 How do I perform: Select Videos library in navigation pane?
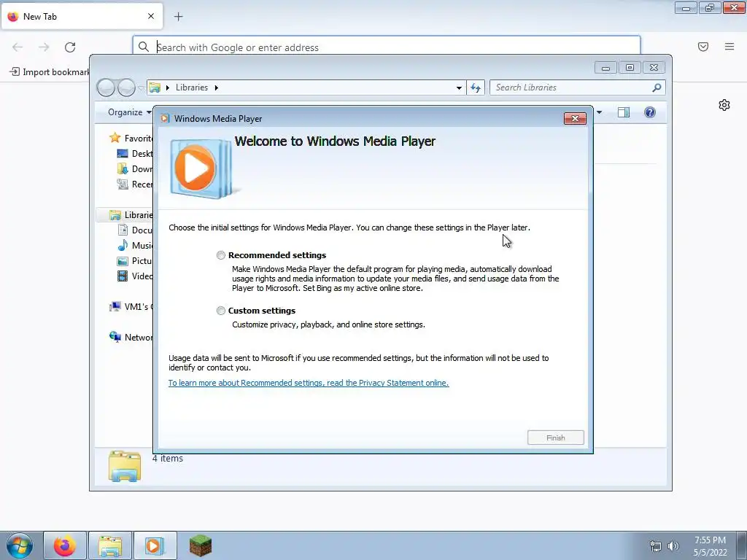click(x=134, y=276)
